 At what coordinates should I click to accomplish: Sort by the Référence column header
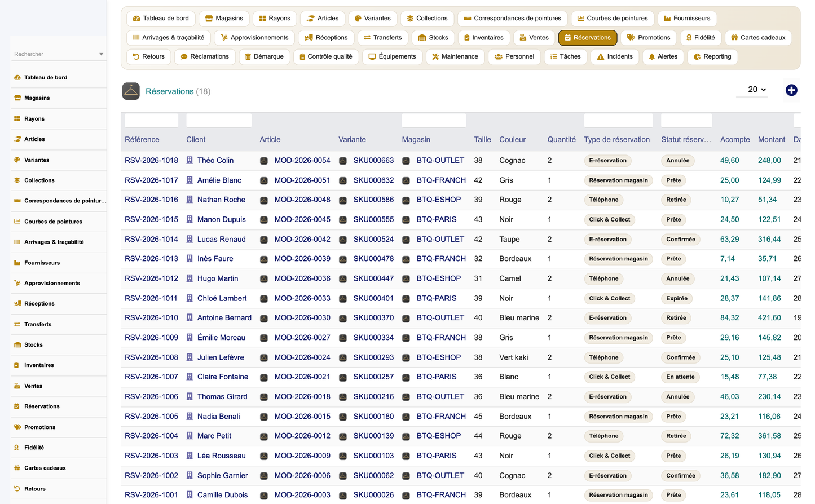click(142, 140)
